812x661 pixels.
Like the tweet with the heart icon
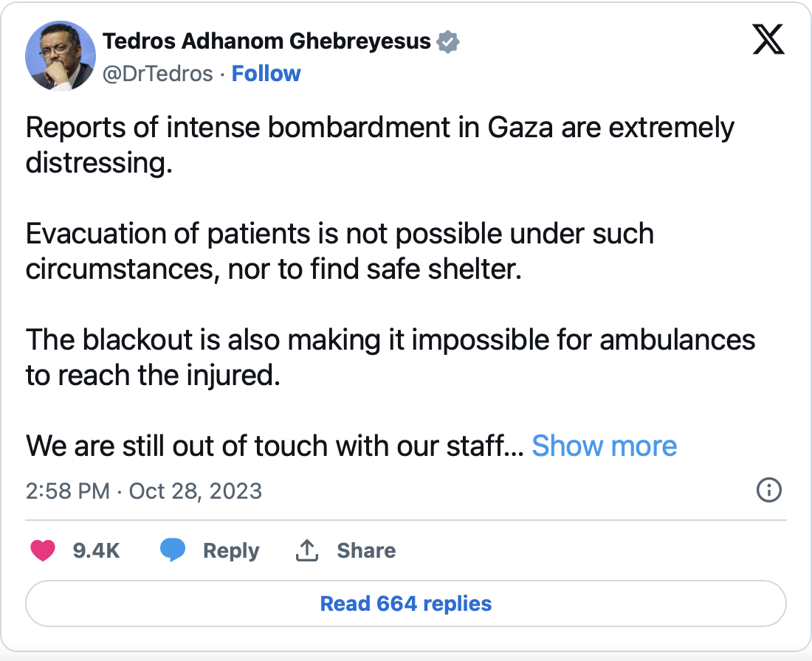[43, 550]
